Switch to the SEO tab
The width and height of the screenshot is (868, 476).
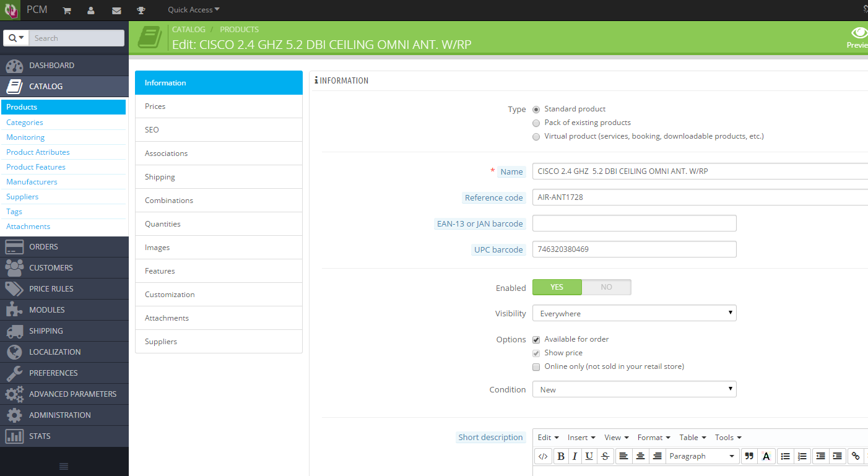(x=219, y=130)
